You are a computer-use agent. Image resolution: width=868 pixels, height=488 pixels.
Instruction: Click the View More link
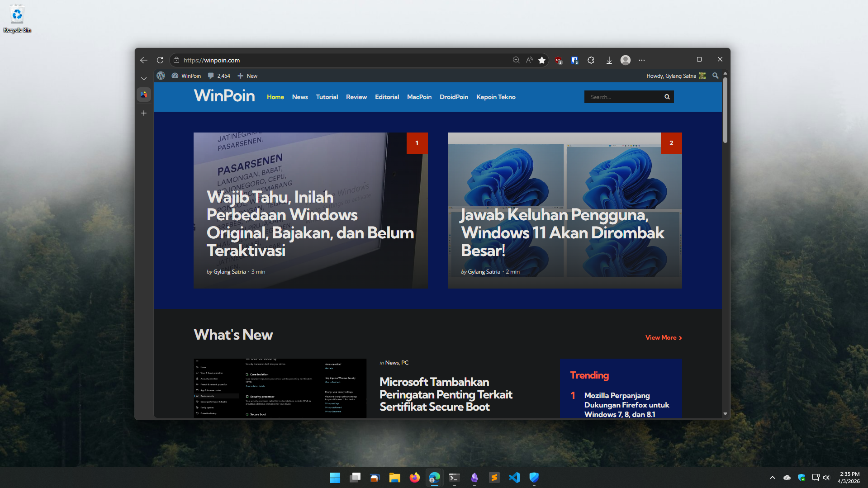[663, 337]
